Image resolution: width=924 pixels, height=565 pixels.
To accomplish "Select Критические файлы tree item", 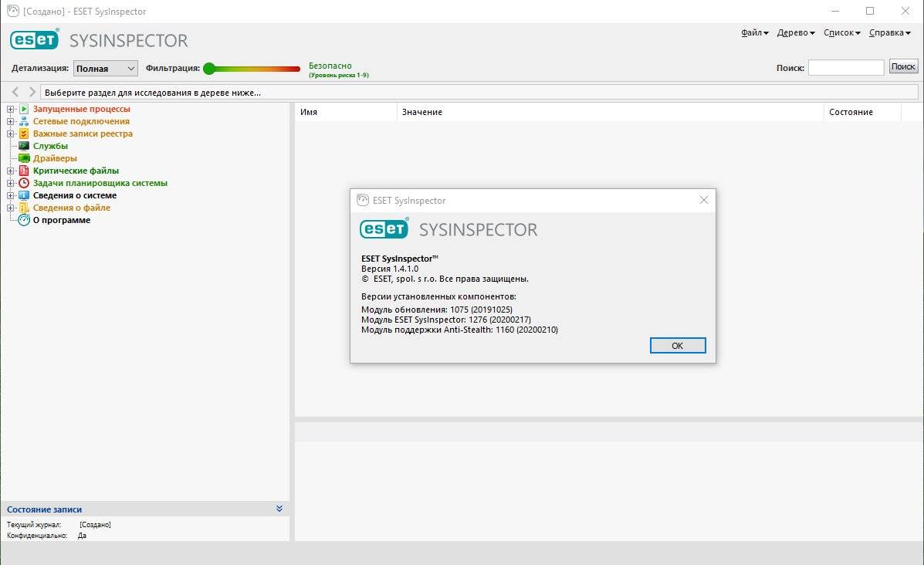I will (76, 171).
